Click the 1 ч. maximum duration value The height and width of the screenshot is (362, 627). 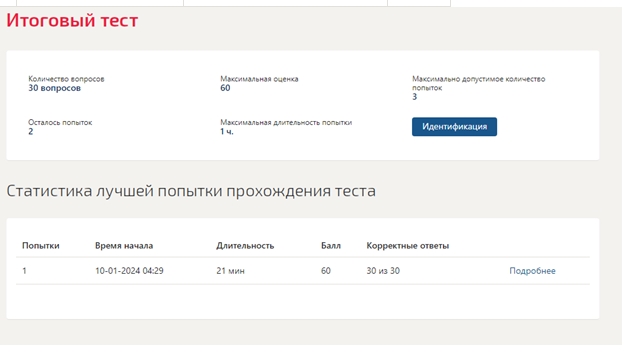(227, 132)
